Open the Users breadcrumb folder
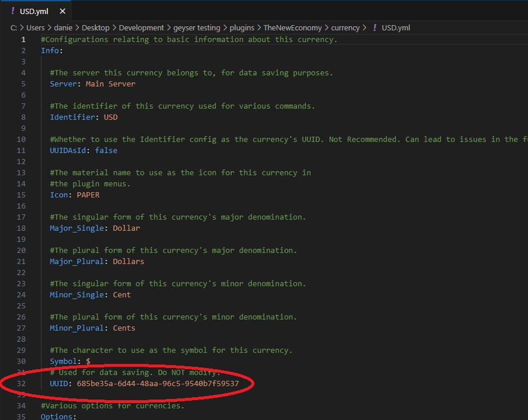This screenshot has width=528, height=420. click(x=35, y=27)
